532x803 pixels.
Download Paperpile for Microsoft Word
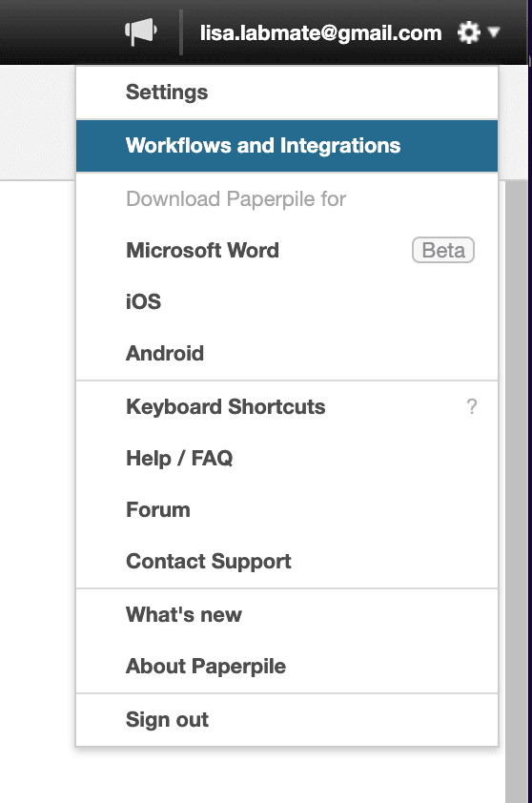coord(287,251)
